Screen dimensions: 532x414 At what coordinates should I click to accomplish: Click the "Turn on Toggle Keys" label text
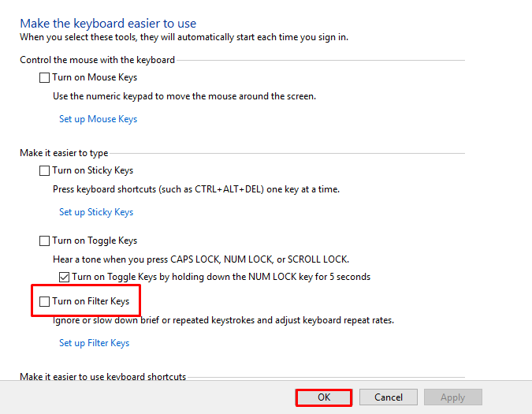click(x=95, y=241)
